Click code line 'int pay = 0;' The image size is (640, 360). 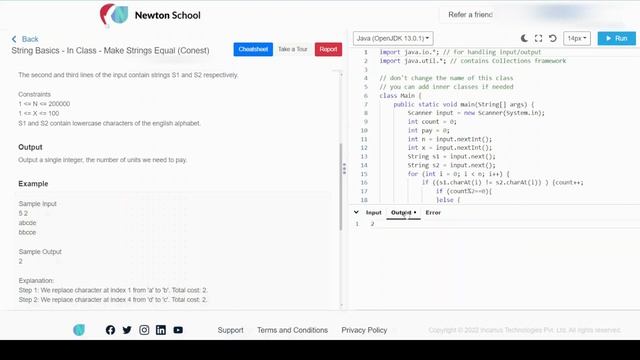pos(428,130)
